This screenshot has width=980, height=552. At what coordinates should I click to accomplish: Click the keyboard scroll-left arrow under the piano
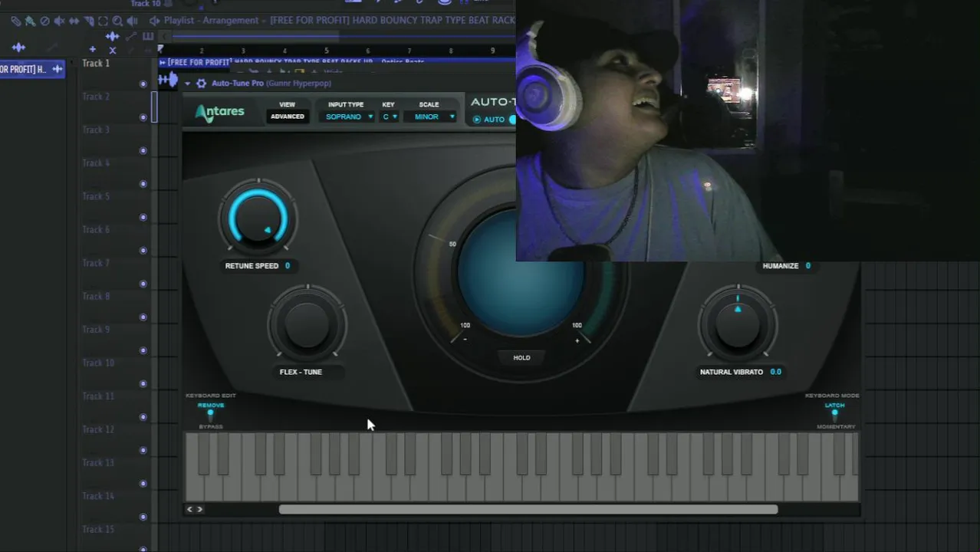[x=190, y=509]
